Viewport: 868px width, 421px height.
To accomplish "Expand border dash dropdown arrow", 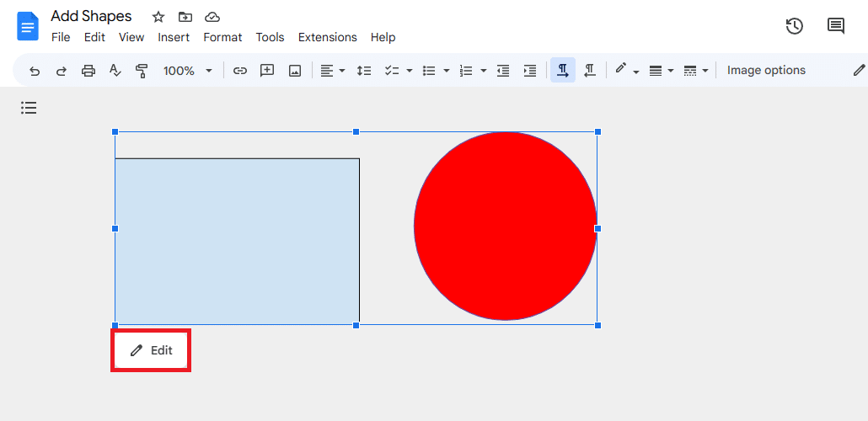I will point(705,71).
